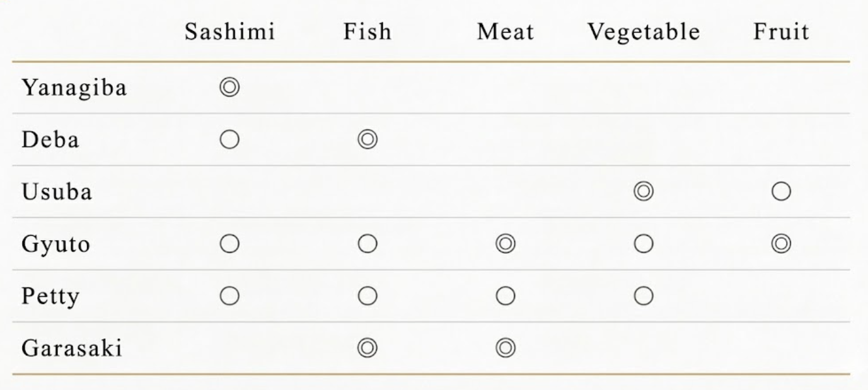
Task: Select the single circle in Usuba's Fruit cell
Action: pos(780,192)
